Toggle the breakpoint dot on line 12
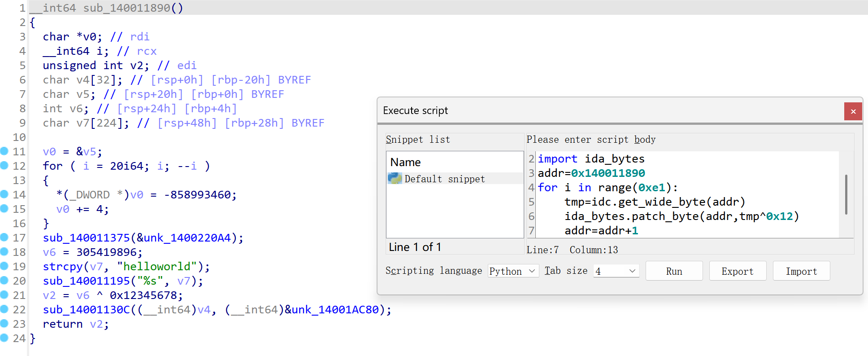 [4, 166]
